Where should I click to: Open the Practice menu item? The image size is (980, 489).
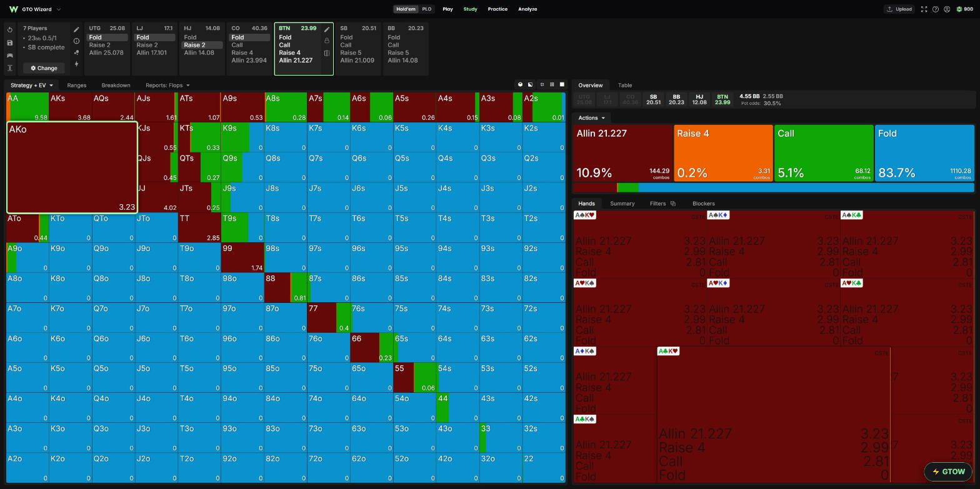coord(497,9)
